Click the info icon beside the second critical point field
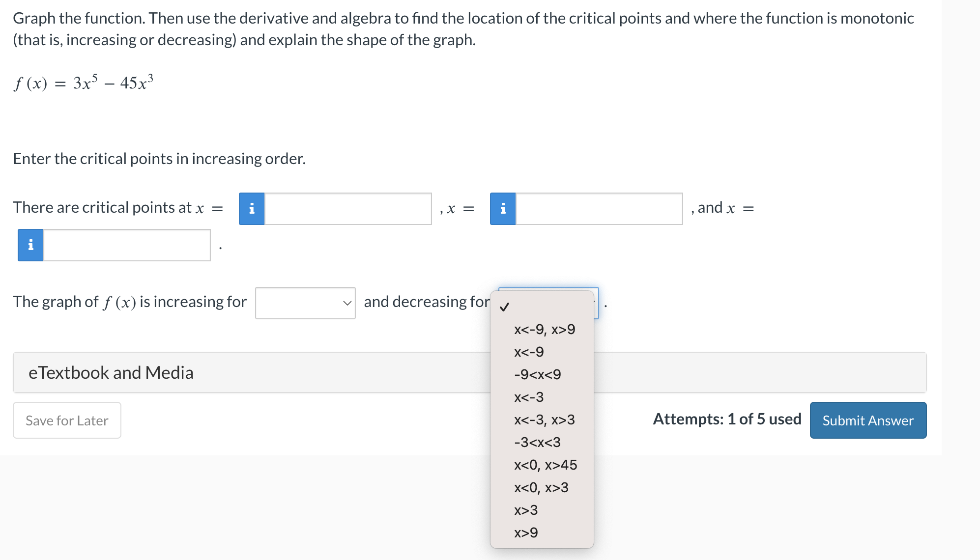The height and width of the screenshot is (560, 980). pos(502,208)
